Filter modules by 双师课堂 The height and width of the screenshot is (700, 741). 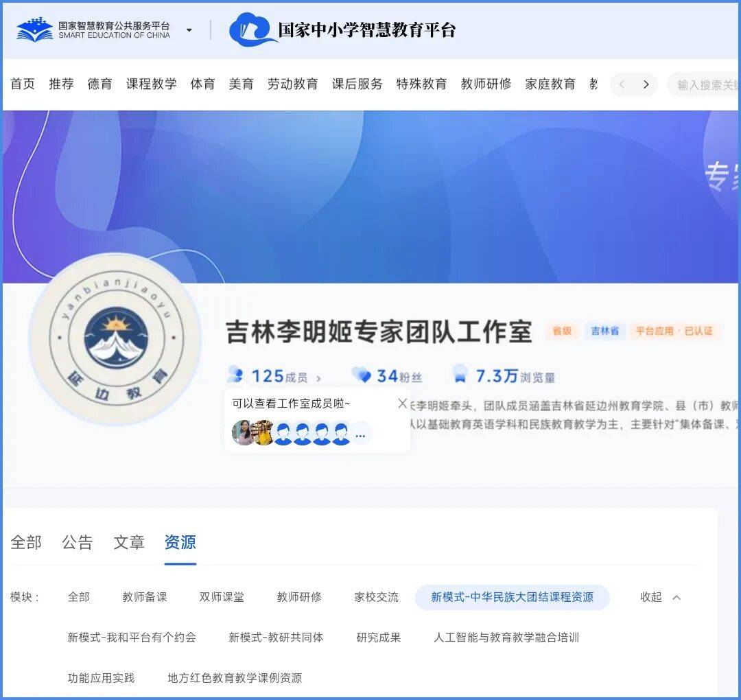[222, 598]
